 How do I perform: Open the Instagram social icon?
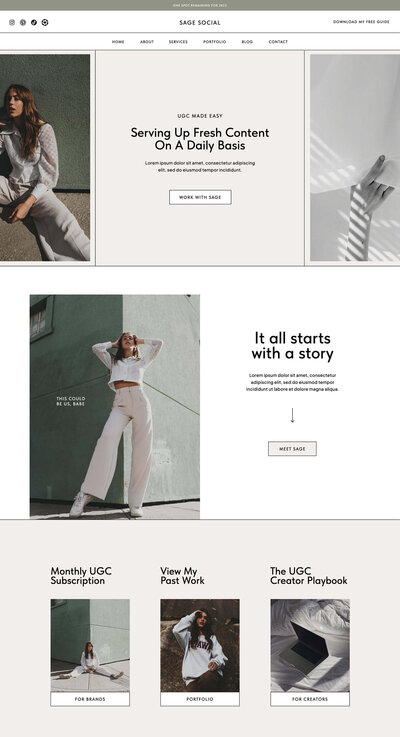(12, 22)
